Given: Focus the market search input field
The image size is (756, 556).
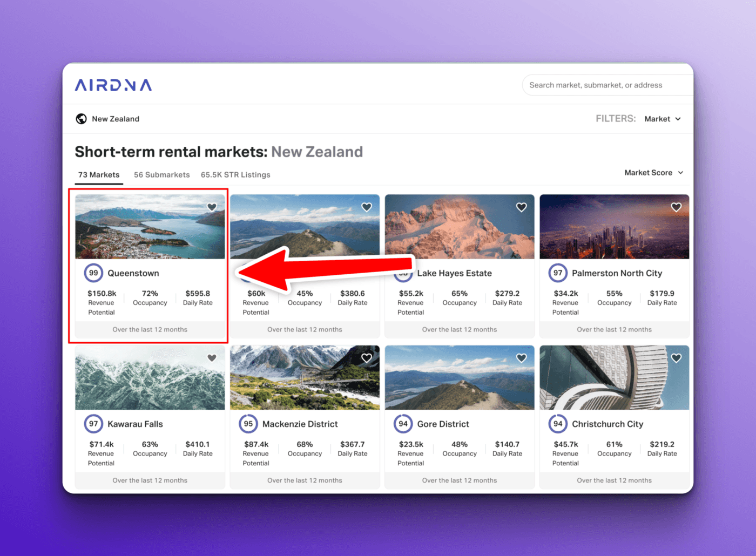Looking at the screenshot, I should 605,85.
